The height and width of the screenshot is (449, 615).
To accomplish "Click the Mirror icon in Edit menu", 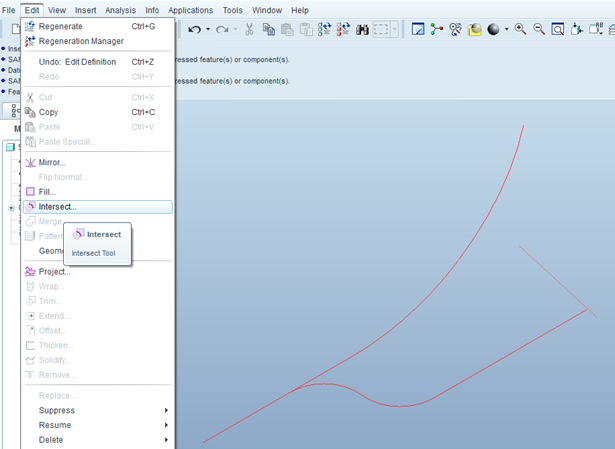I will (x=30, y=162).
